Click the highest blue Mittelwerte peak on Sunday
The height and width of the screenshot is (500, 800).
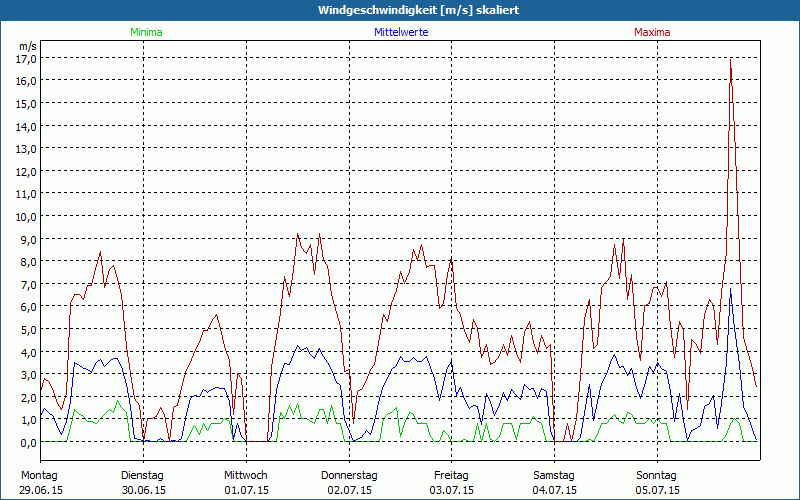731,290
